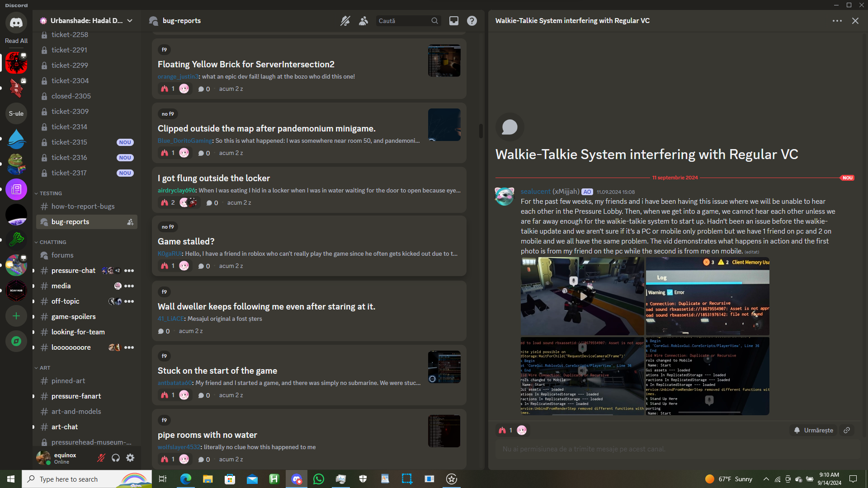
Task: Open the pressure-chat channel
Action: (x=73, y=271)
